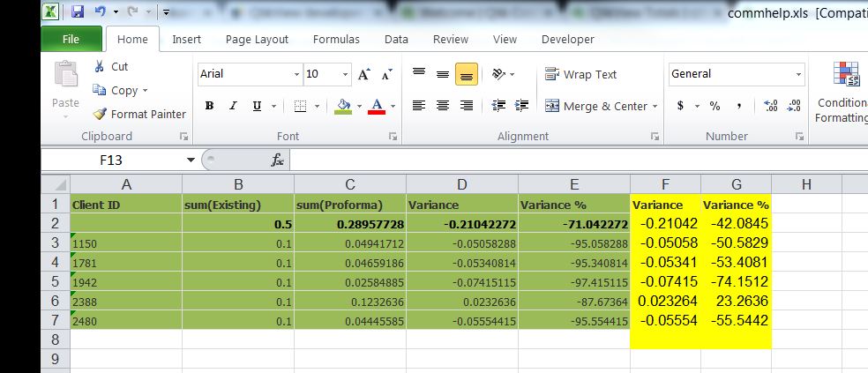
Task: Open Font group dialog launcher
Action: [393, 136]
